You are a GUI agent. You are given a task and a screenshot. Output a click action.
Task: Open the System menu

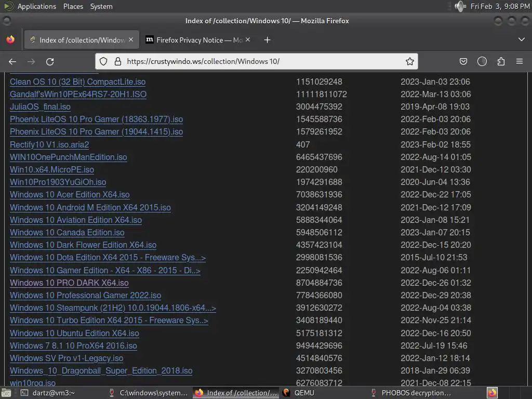click(101, 6)
